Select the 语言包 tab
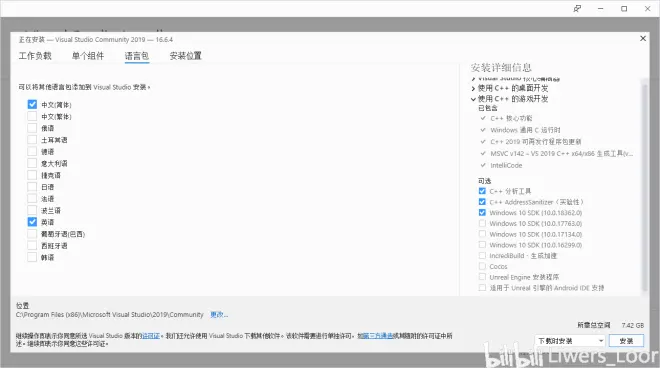 coord(137,56)
